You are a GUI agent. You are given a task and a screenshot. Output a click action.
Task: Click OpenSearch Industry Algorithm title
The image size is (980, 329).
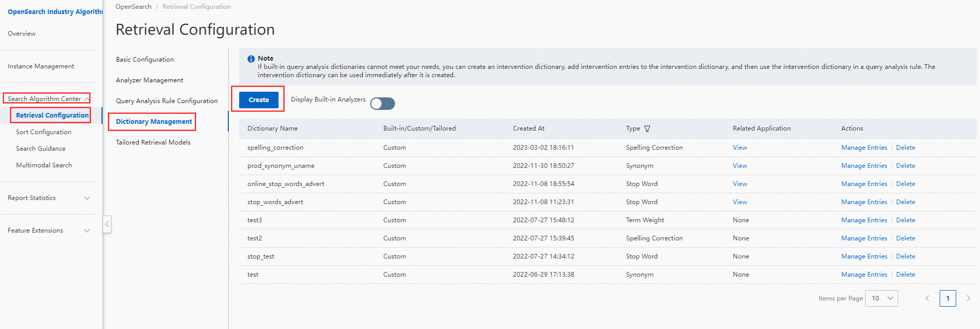click(x=55, y=12)
